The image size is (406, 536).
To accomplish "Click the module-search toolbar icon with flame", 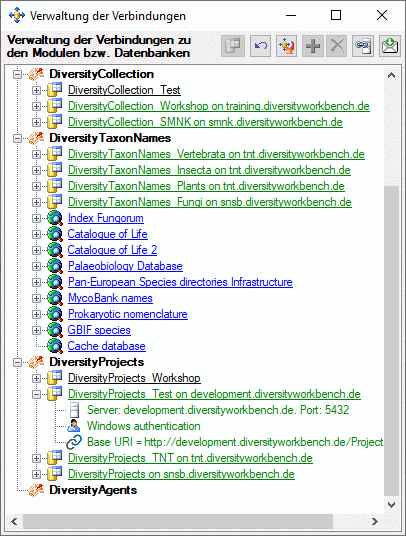I will click(x=286, y=45).
